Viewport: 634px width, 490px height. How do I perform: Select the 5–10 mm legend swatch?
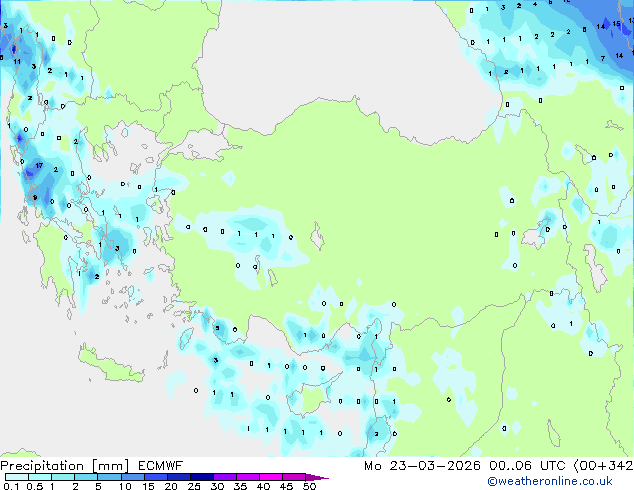pos(109,477)
